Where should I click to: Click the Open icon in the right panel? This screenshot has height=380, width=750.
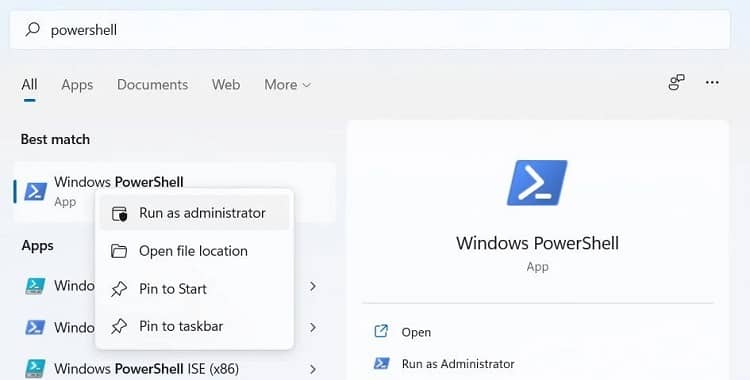coord(381,331)
